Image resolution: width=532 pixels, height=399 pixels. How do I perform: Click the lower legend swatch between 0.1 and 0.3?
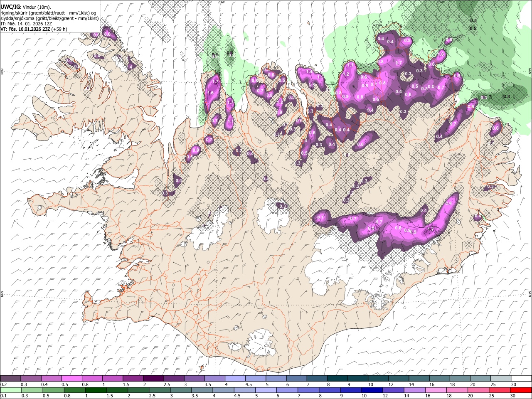[x=10, y=390]
